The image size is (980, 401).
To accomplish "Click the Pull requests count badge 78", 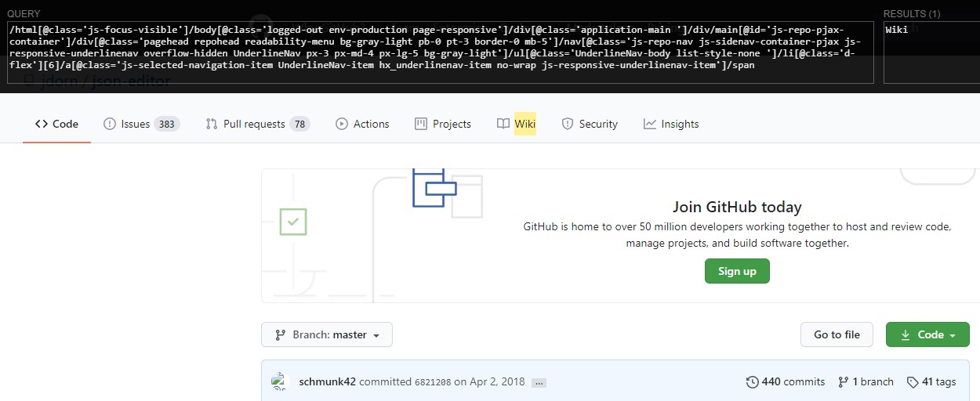I will pos(299,124).
